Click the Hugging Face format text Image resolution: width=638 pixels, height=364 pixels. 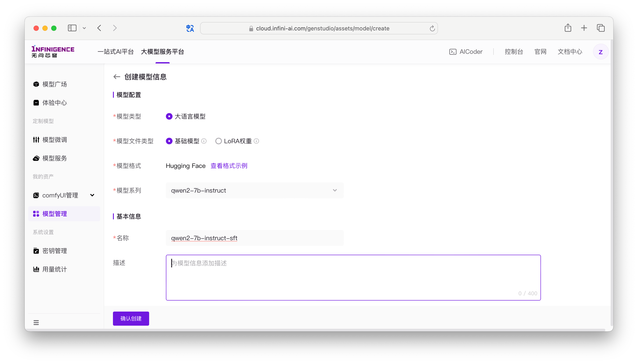pyautogui.click(x=186, y=166)
